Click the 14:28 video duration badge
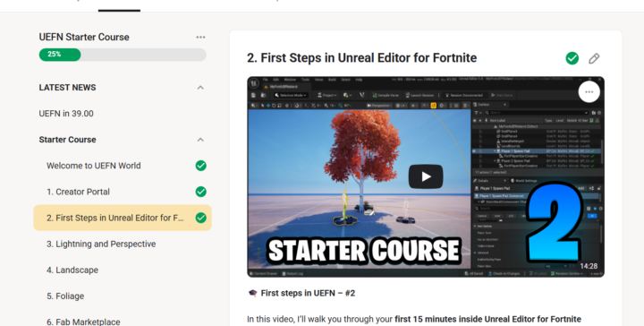This screenshot has height=326, width=644. tap(589, 266)
